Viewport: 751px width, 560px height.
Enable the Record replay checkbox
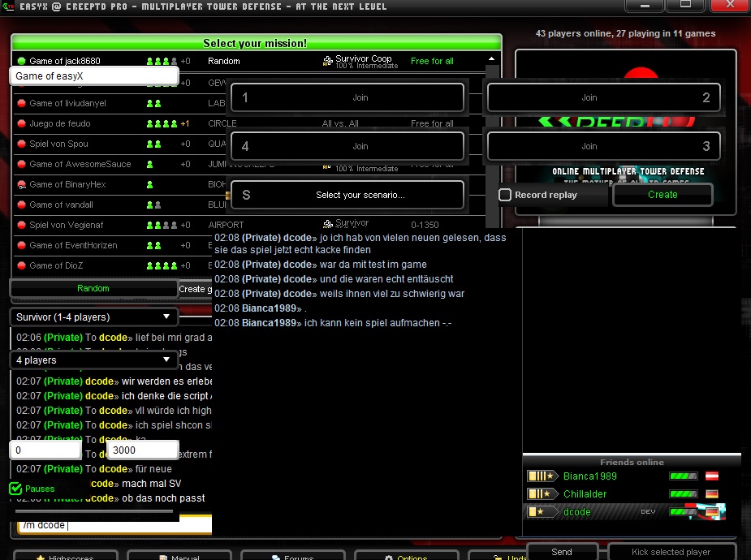[x=505, y=195]
